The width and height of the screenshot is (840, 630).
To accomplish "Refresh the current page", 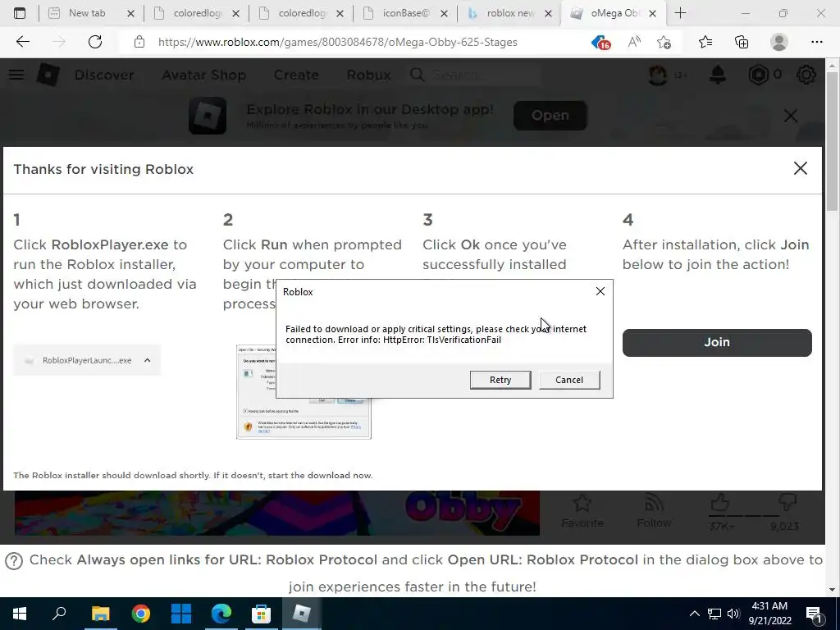I will tap(95, 42).
